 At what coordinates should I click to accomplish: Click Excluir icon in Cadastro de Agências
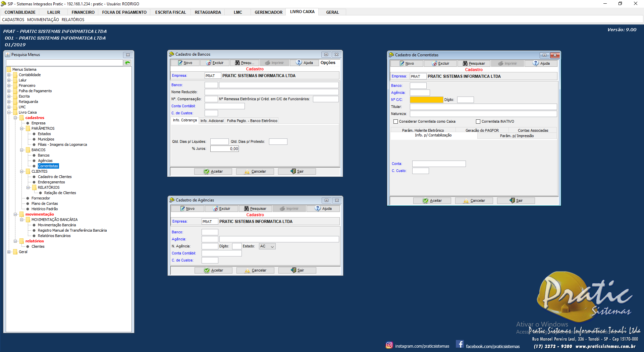point(216,209)
